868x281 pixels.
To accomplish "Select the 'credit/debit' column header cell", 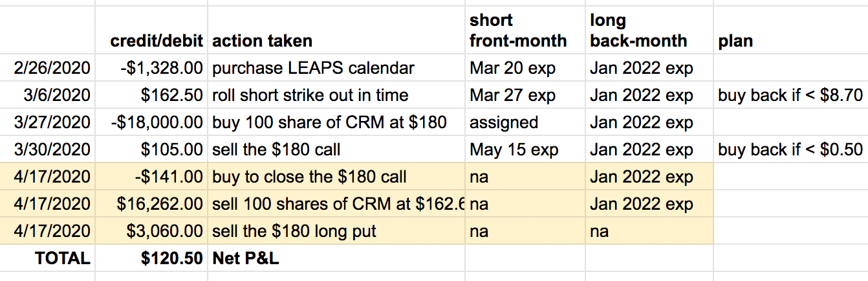I will tap(151, 30).
